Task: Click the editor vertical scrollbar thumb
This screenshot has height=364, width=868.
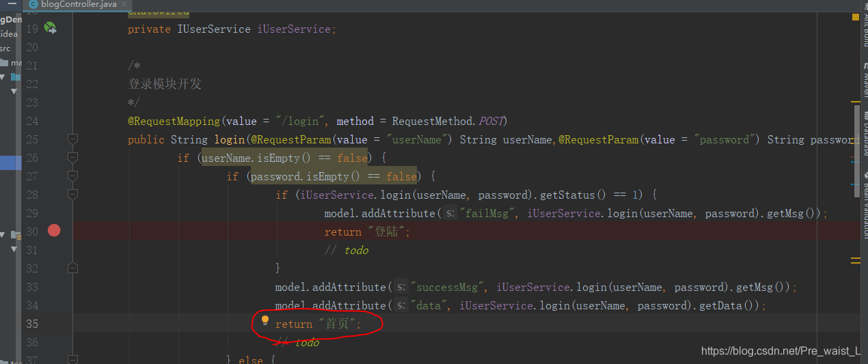Action: point(856,150)
